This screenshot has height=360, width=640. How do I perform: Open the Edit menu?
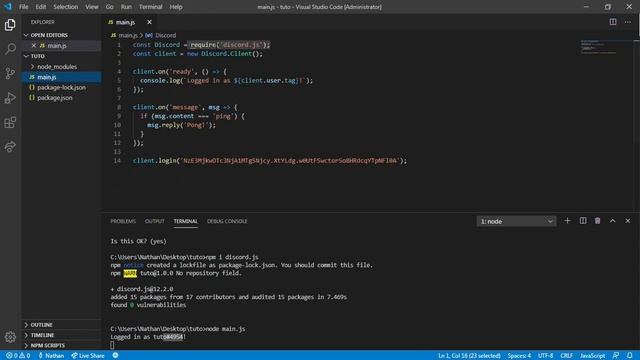pos(40,7)
